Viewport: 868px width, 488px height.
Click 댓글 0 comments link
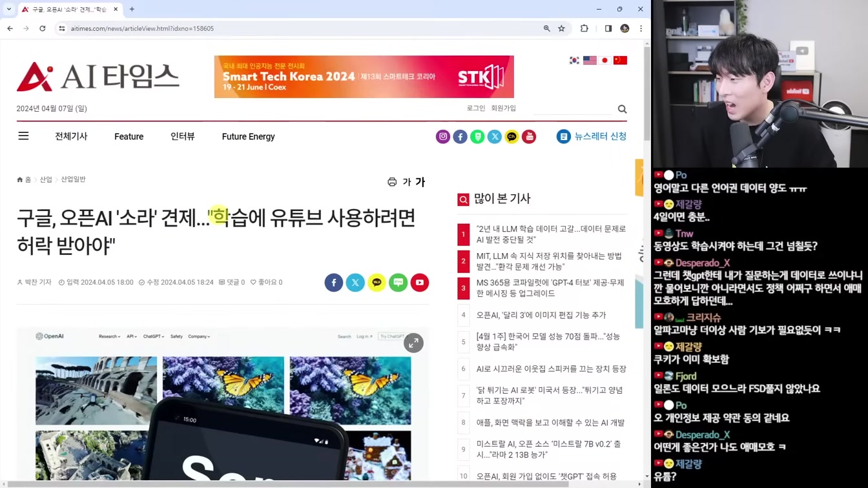pos(232,282)
